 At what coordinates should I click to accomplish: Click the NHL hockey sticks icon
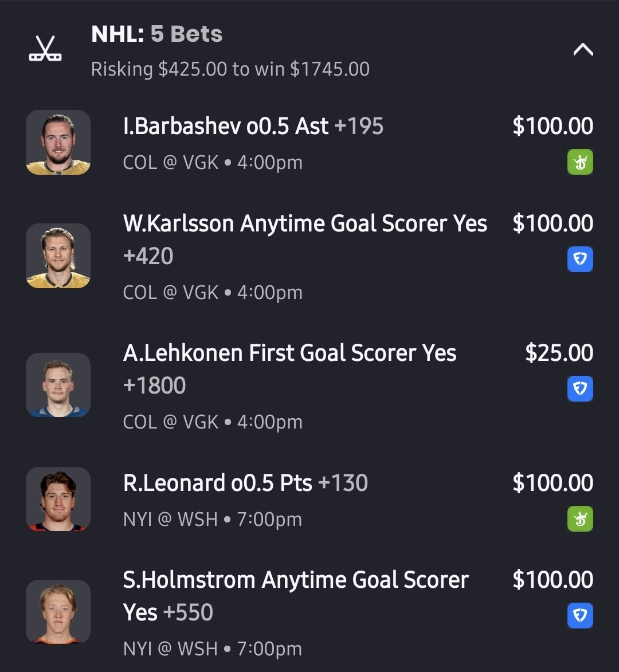click(45, 49)
